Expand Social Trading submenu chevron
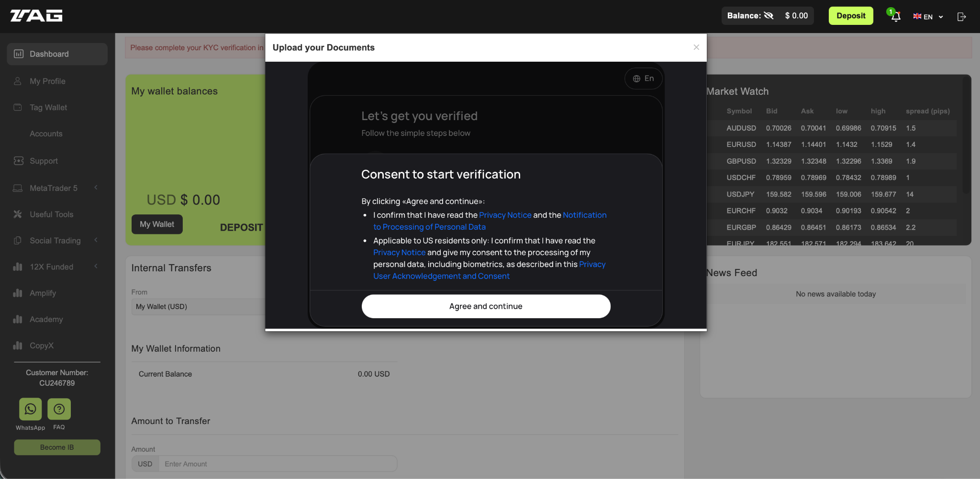The image size is (980, 479). click(x=96, y=240)
